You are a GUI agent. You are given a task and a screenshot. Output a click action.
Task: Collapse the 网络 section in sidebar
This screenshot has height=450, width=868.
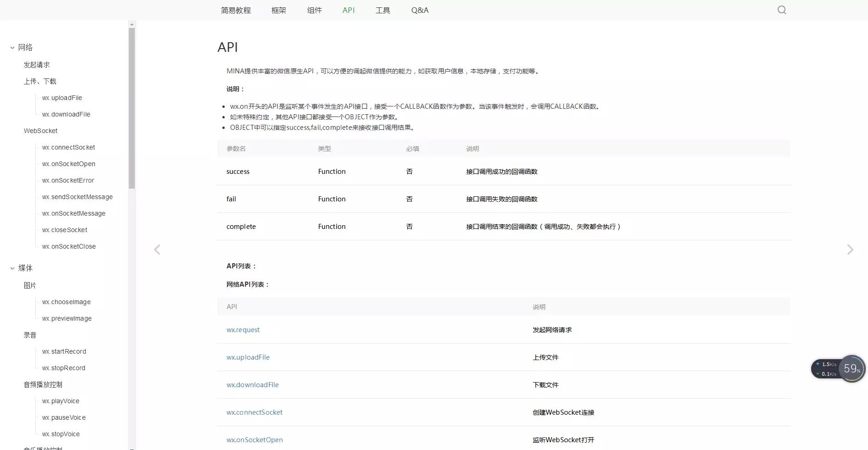[x=12, y=48]
